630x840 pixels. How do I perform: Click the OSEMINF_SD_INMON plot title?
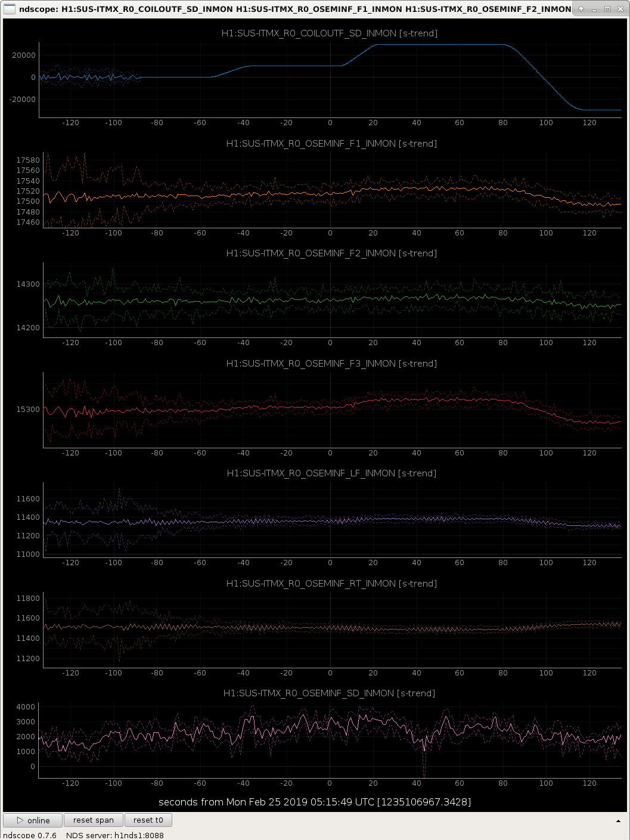coord(329,693)
